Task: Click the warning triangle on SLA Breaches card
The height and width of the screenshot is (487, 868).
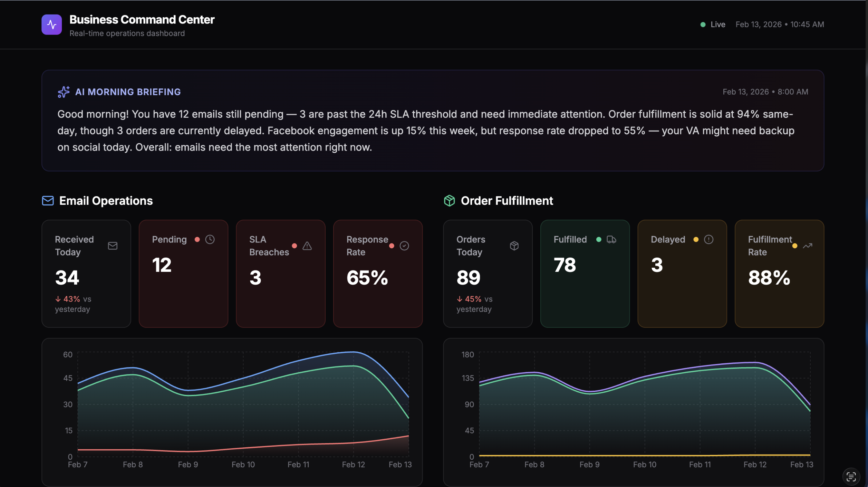Action: pos(307,246)
